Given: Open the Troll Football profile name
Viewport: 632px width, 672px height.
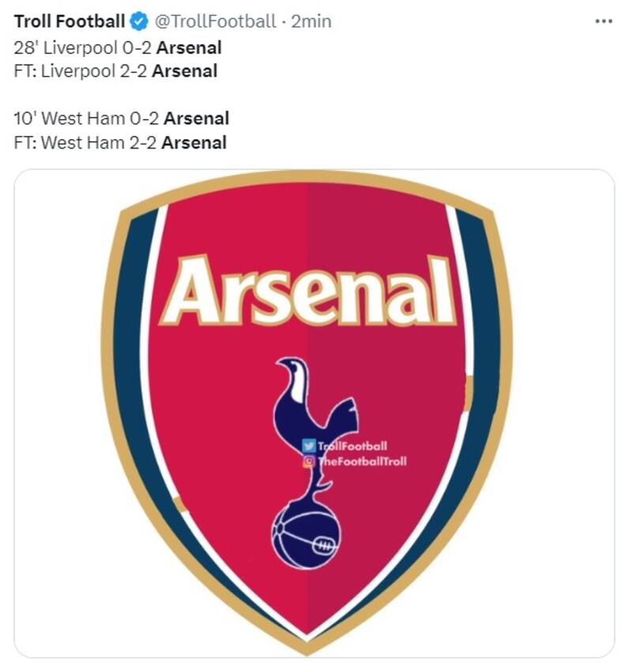Looking at the screenshot, I should tap(70, 21).
